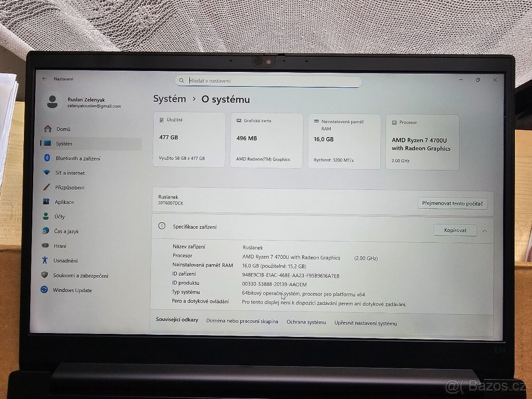The image size is (532, 399).
Task: Click the Procesor card icon
Action: coord(394,122)
